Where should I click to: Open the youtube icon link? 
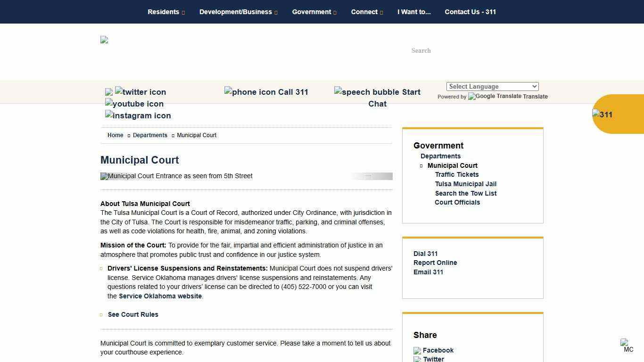pyautogui.click(x=134, y=104)
